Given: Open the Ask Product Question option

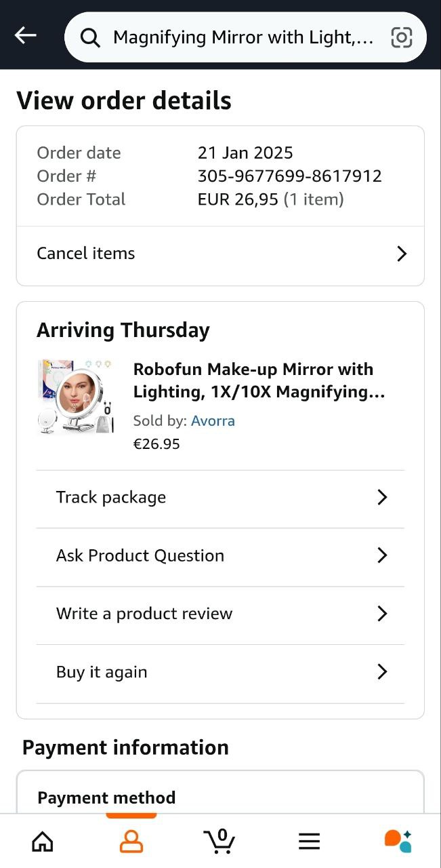Looking at the screenshot, I should (x=140, y=555).
